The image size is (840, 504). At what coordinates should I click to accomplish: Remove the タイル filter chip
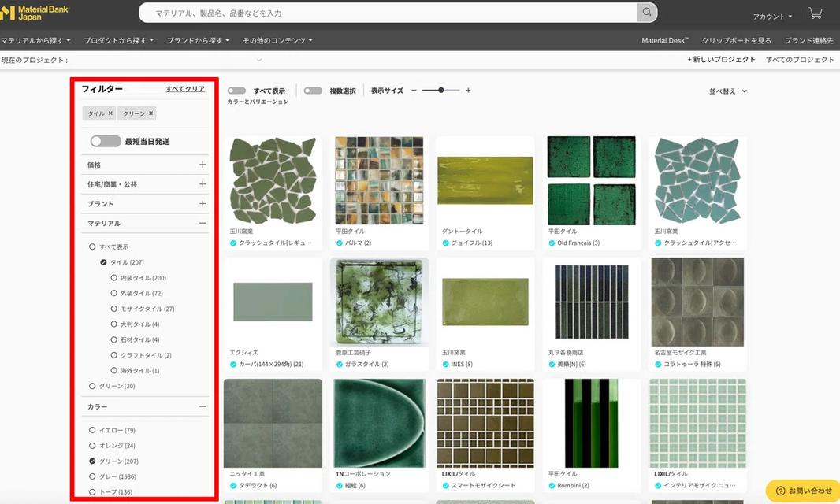[x=110, y=113]
